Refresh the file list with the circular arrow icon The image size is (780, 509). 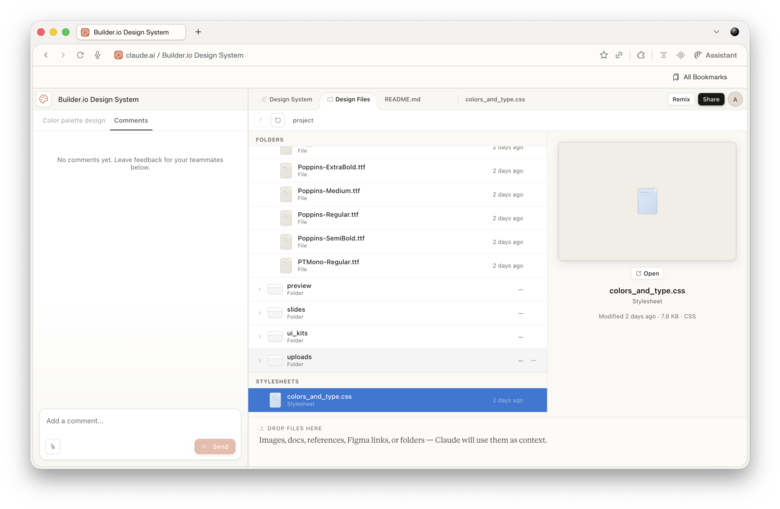[x=278, y=120]
